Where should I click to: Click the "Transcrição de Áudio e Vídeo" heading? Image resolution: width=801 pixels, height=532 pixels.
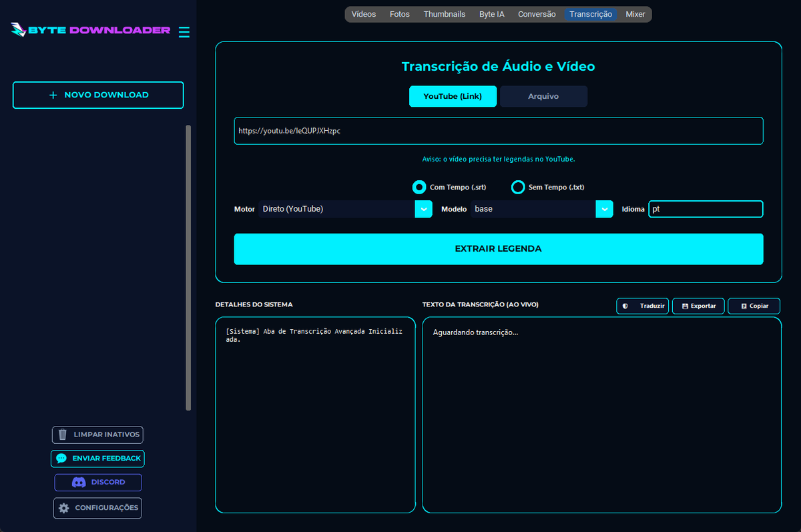coord(498,67)
